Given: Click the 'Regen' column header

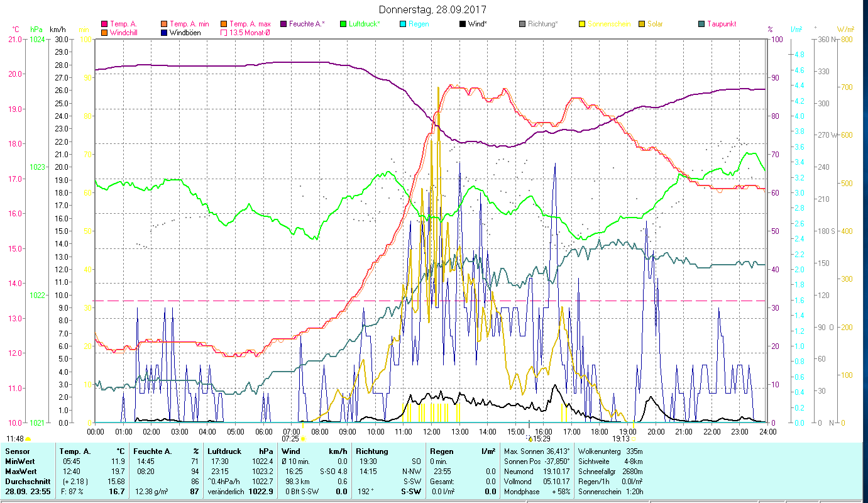Looking at the screenshot, I should (442, 451).
